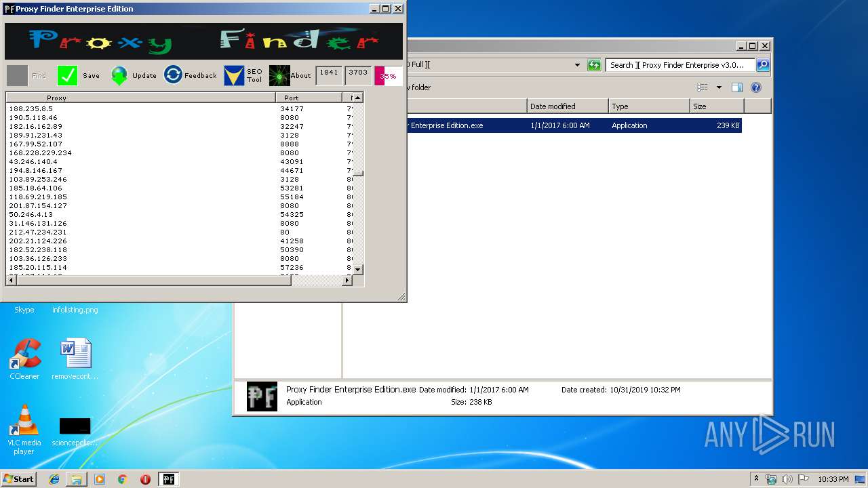Select proxy row 185.20.115.114
Screen dimensions: 868x488
pyautogui.click(x=179, y=267)
